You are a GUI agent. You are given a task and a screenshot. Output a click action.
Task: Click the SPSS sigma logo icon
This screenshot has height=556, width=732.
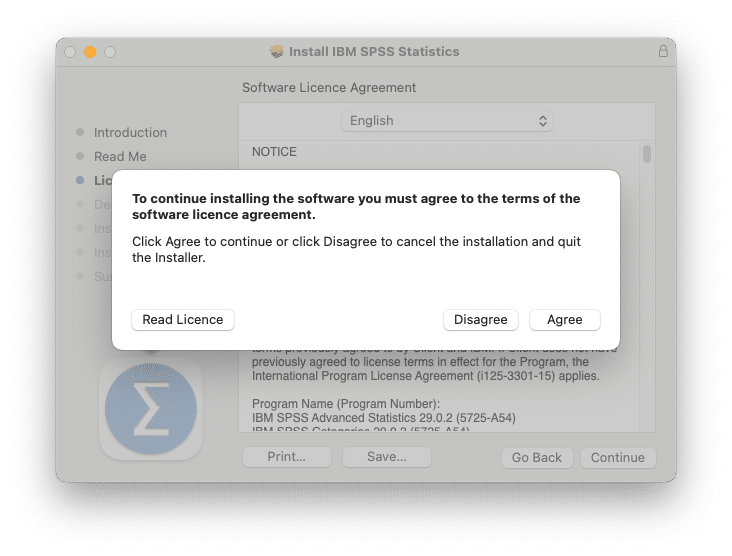tap(151, 409)
